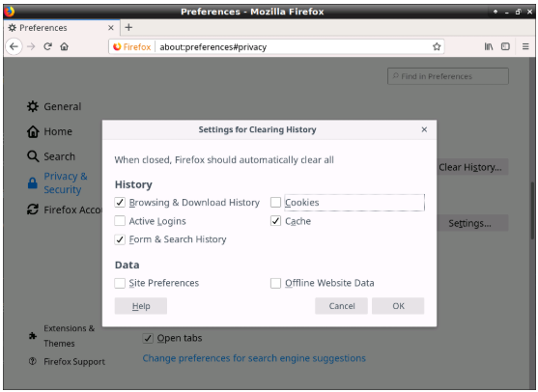Click the forward navigation arrow
The height and width of the screenshot is (392, 538).
pyautogui.click(x=31, y=46)
